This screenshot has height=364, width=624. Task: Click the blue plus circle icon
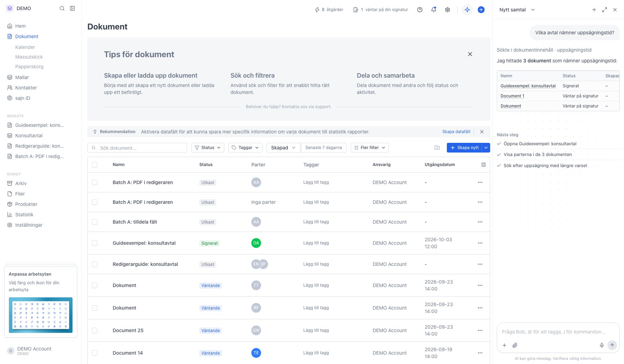481,10
